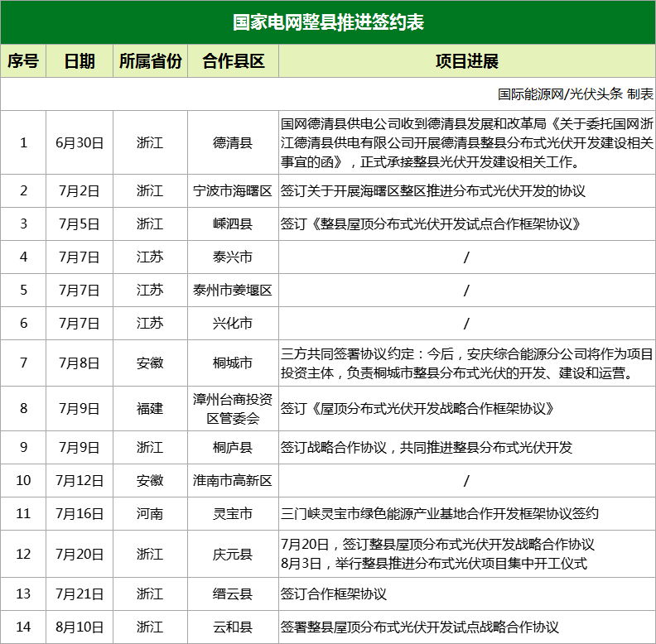
Task: Click the province cell 河南
Action: pyautogui.click(x=150, y=513)
